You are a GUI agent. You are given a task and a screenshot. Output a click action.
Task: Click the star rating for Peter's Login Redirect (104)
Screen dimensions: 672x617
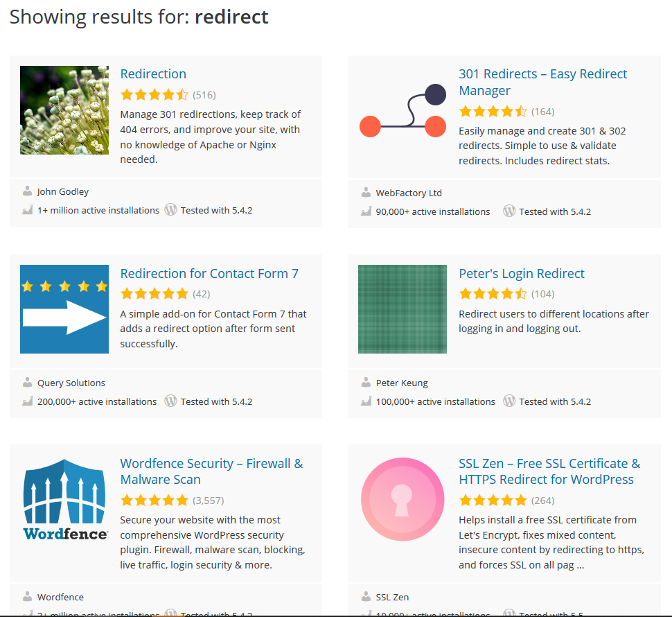click(493, 294)
